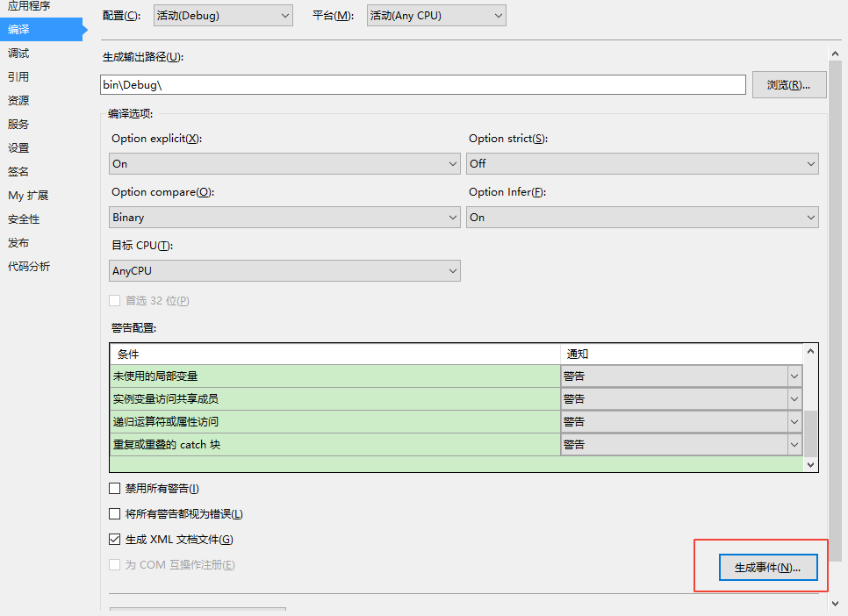Open the 生成事件(N) dialog

[x=767, y=567]
